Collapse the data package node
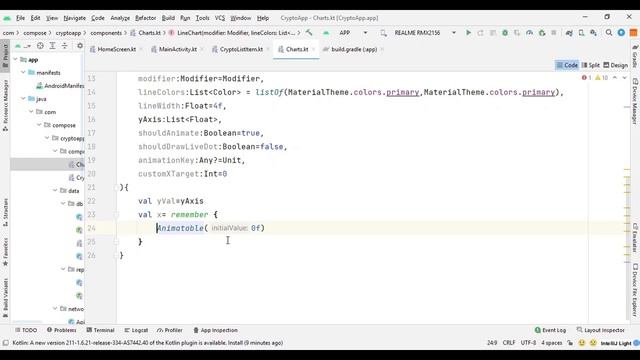Viewport: 640px width, 360px height. tap(55, 191)
